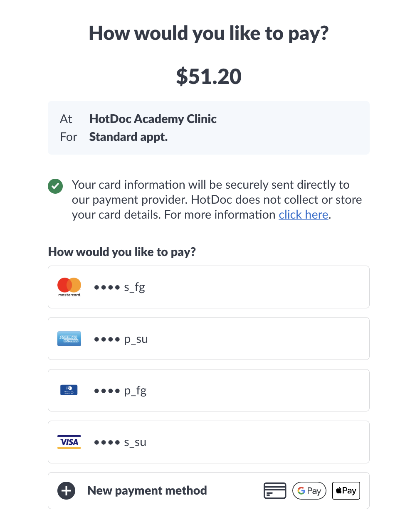This screenshot has width=410, height=532.
Task: Open the "click here" information link
Action: [304, 214]
